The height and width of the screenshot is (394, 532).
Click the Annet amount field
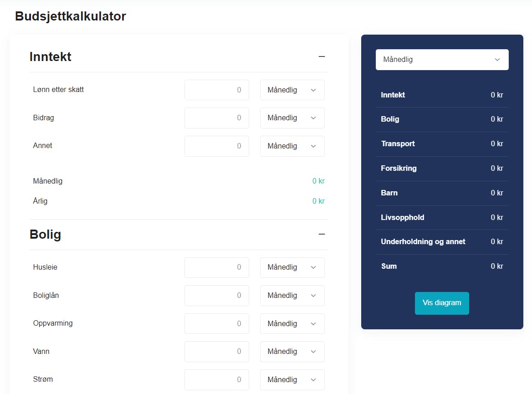pos(217,146)
